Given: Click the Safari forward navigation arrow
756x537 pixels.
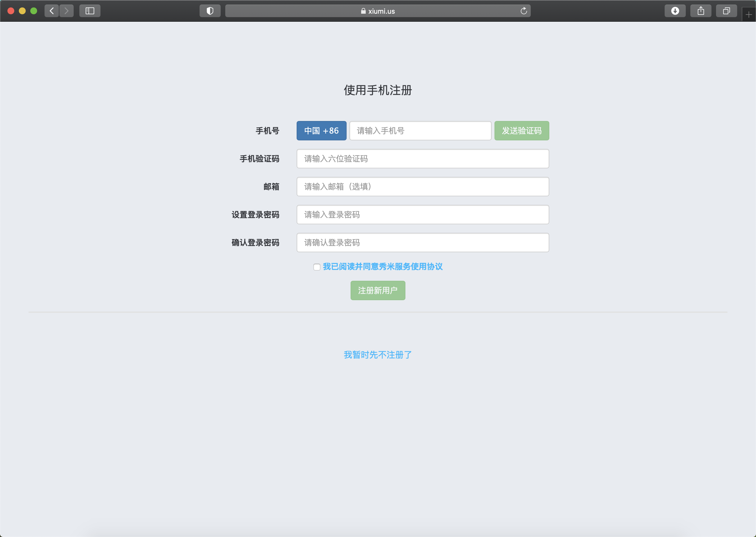Looking at the screenshot, I should [67, 11].
